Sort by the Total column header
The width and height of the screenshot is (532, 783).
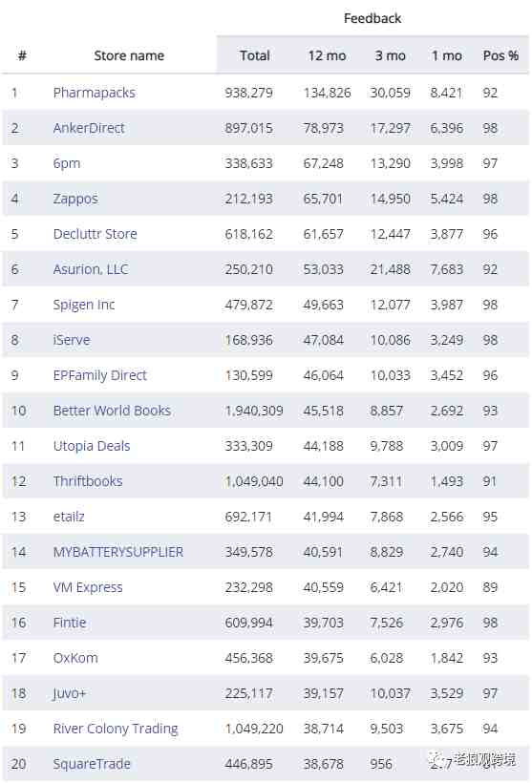255,56
